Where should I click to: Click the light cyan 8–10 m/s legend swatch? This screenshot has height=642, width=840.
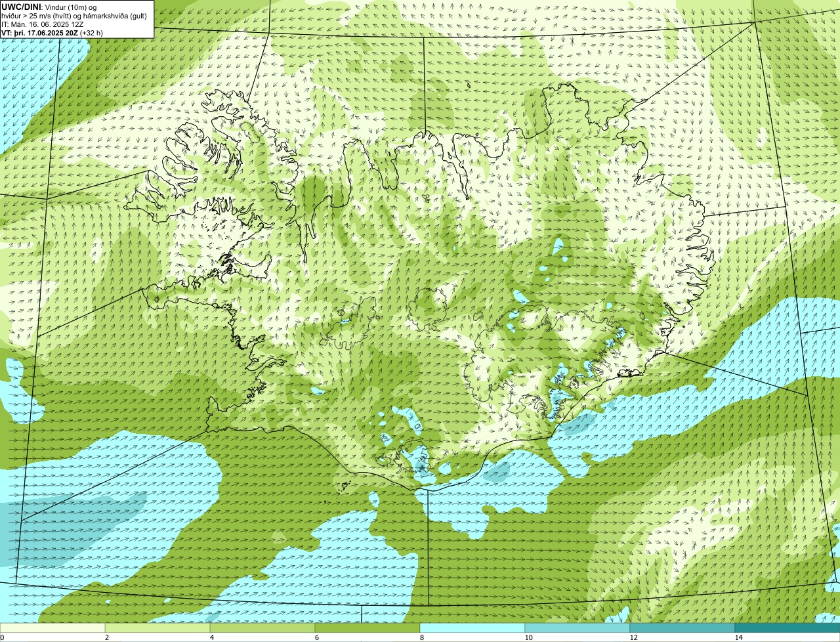[x=472, y=628]
